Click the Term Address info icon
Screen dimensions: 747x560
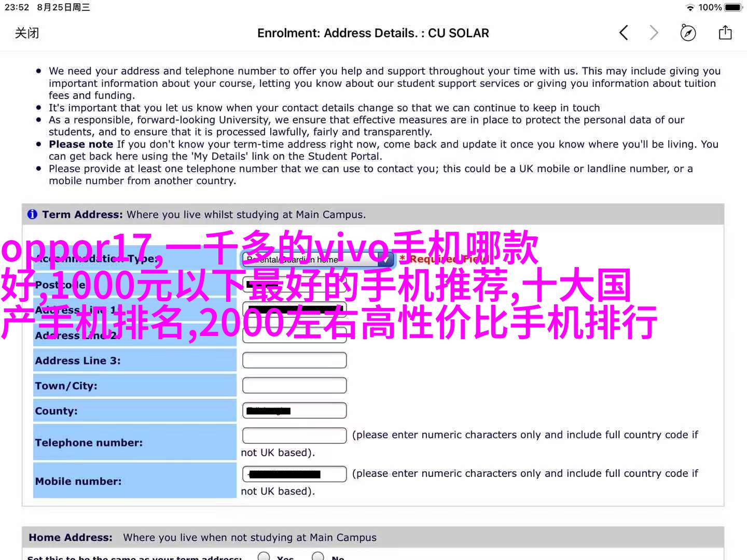(x=32, y=214)
